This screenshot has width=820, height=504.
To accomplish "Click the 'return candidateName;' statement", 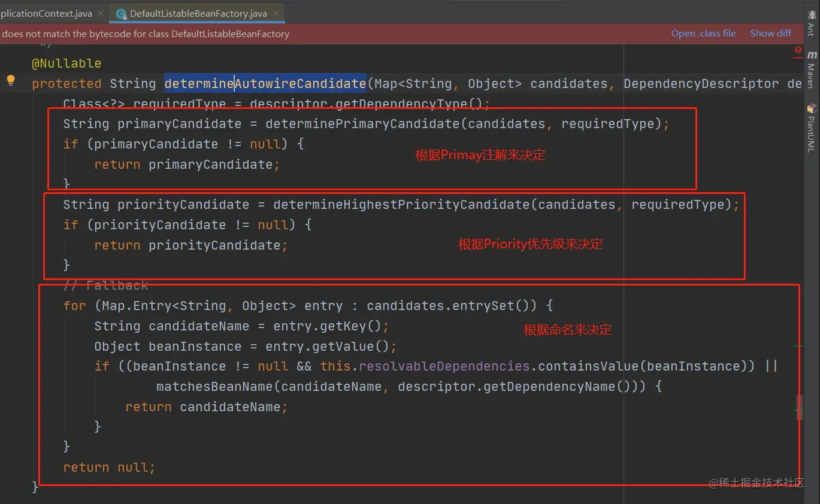I will 207,407.
